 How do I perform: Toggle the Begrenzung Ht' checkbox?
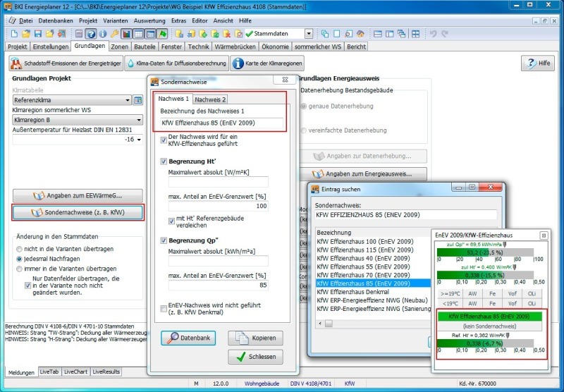pyautogui.click(x=164, y=161)
